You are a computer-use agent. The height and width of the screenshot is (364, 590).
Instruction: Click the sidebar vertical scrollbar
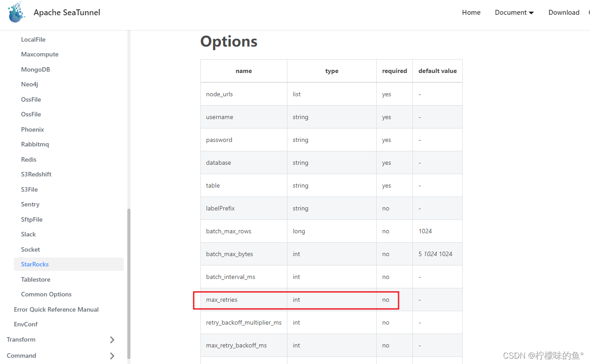pyautogui.click(x=129, y=283)
